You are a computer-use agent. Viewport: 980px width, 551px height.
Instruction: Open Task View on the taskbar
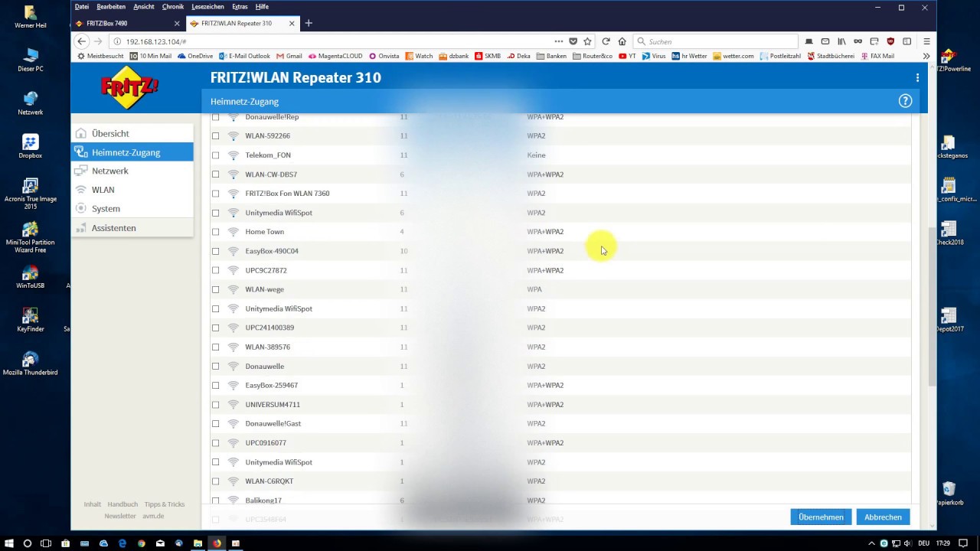coord(46,543)
